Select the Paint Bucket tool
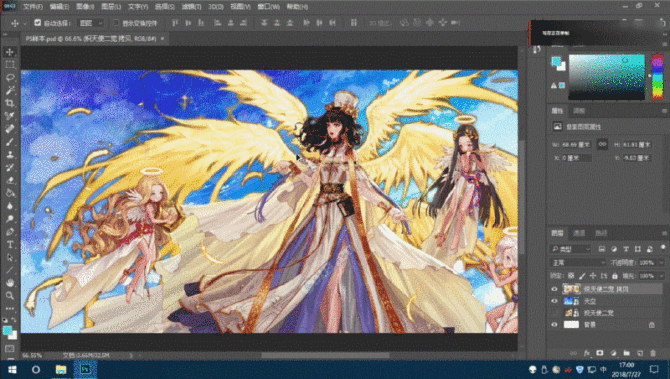The width and height of the screenshot is (670, 379). [x=10, y=193]
